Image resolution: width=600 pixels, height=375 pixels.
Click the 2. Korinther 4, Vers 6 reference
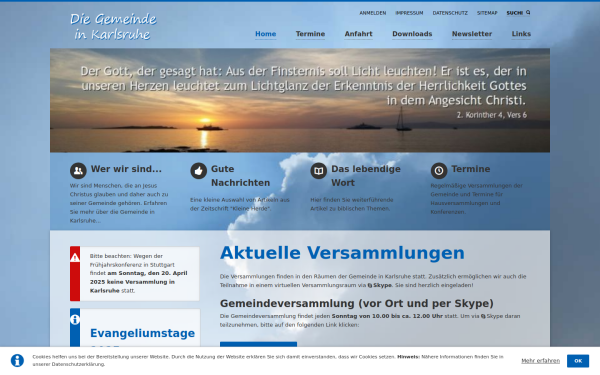point(492,115)
